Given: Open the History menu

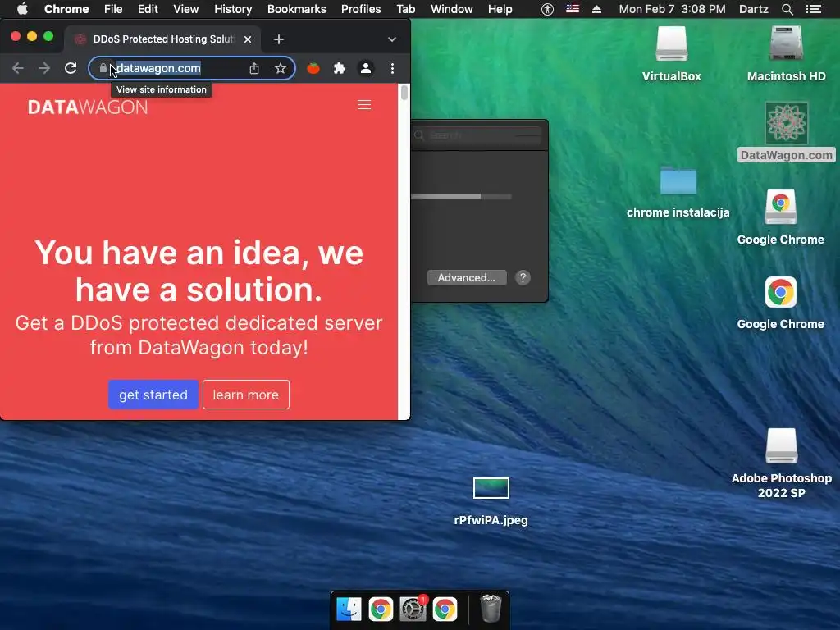Looking at the screenshot, I should (x=233, y=9).
